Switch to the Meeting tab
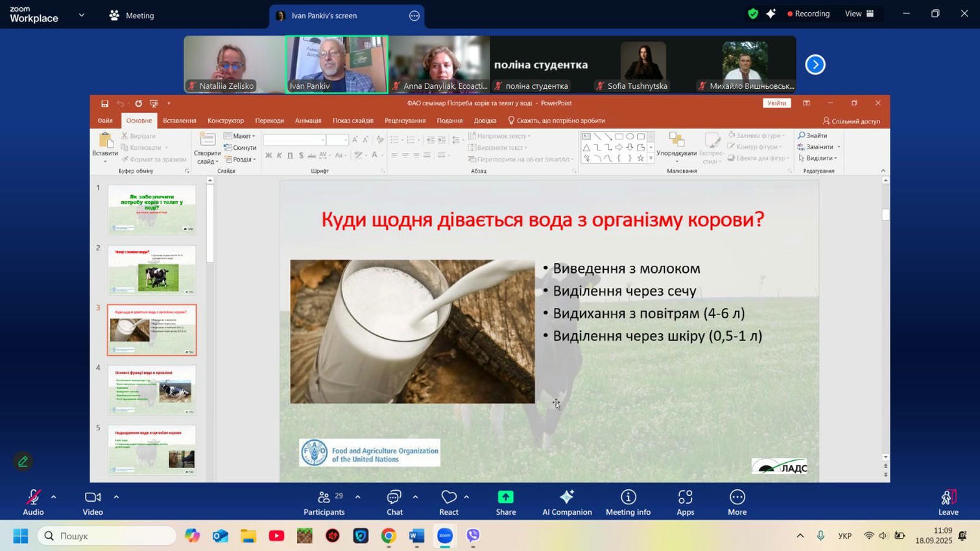 132,16
